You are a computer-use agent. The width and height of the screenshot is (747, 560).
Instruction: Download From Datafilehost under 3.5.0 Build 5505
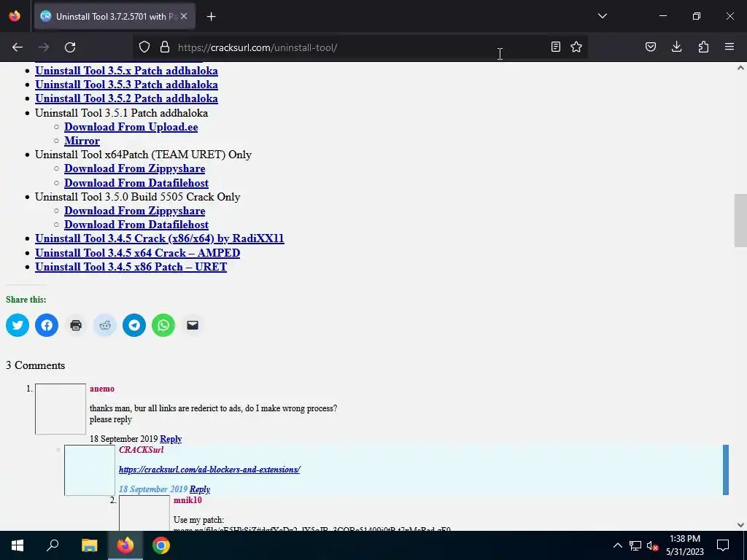pyautogui.click(x=136, y=225)
